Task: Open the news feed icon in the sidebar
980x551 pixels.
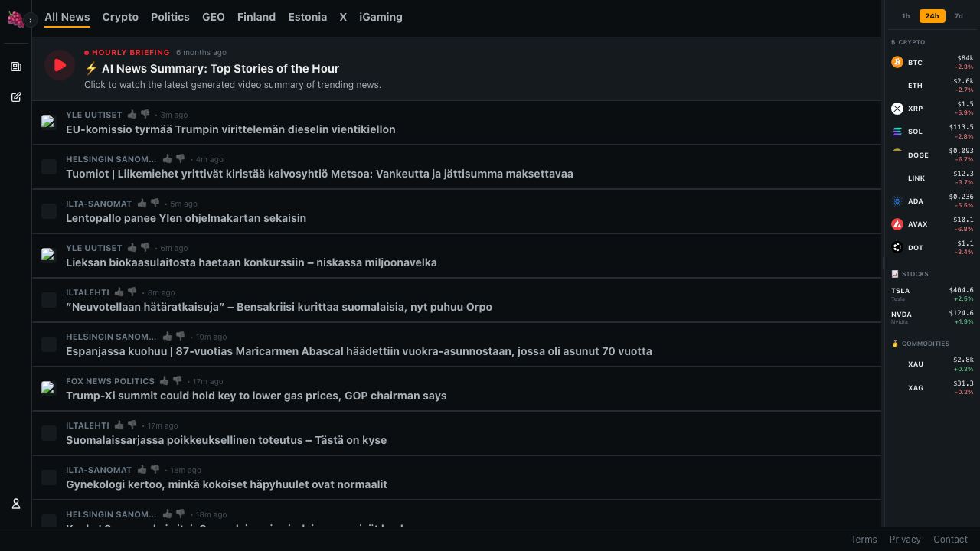Action: click(16, 67)
